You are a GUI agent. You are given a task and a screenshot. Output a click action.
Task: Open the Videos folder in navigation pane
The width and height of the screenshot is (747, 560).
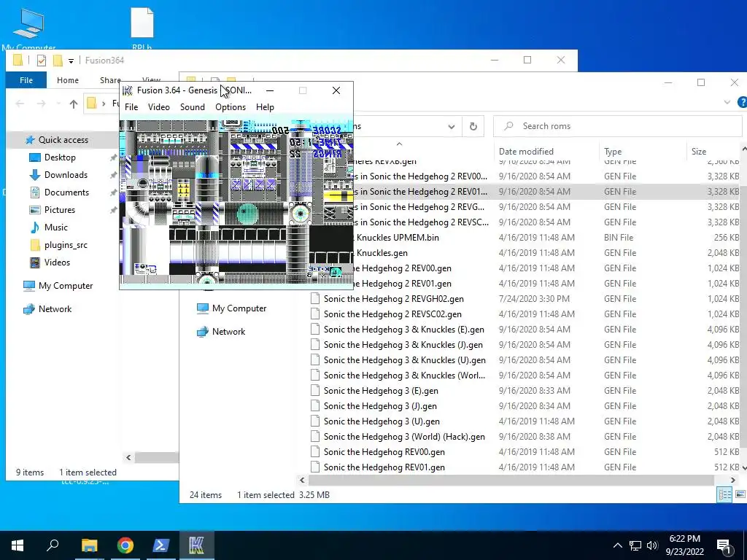[x=57, y=262]
